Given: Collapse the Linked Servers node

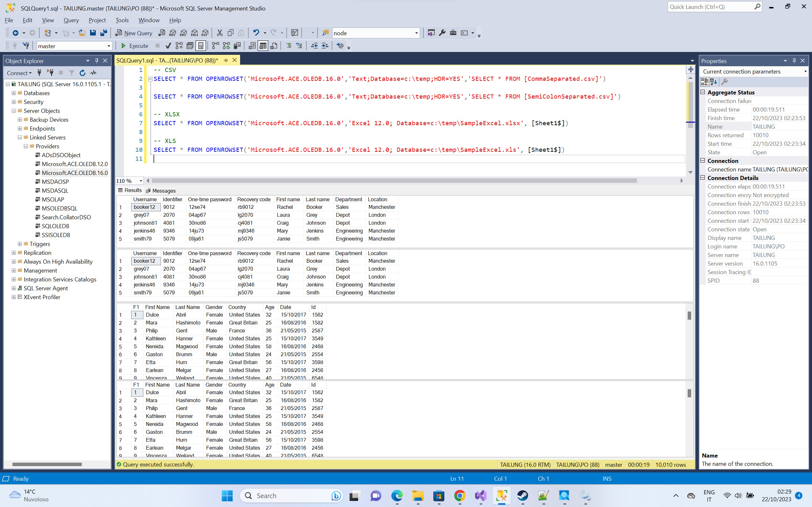Looking at the screenshot, I should (20, 138).
